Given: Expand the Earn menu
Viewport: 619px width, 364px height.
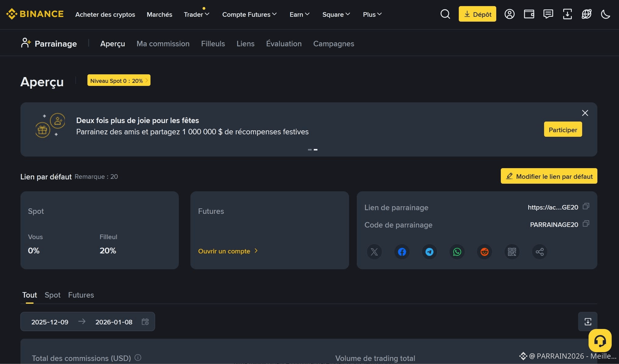Looking at the screenshot, I should pos(299,14).
